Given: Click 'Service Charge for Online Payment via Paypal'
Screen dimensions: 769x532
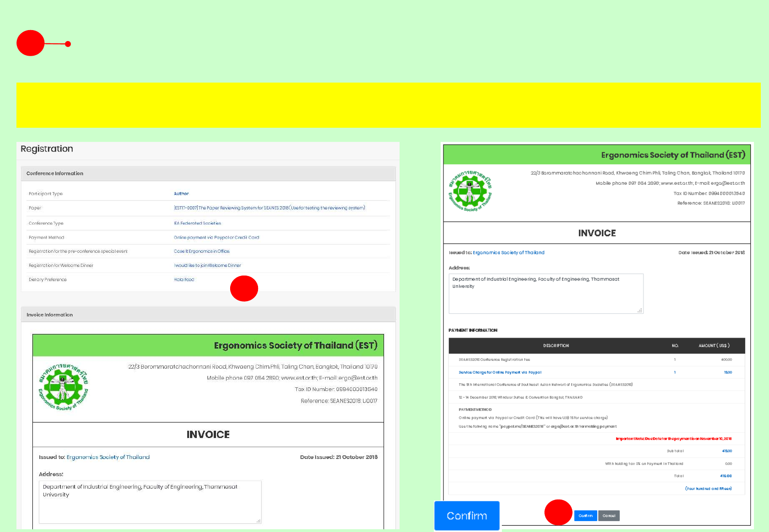Looking at the screenshot, I should [500, 372].
